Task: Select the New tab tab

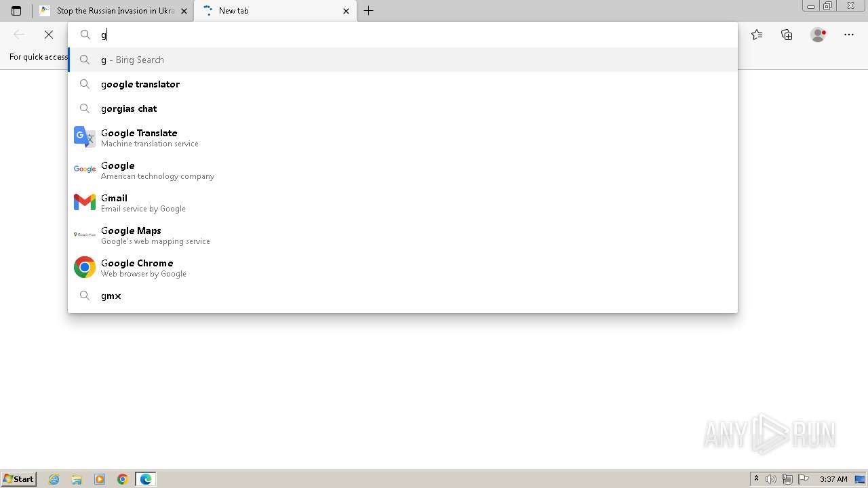Action: coord(275,11)
